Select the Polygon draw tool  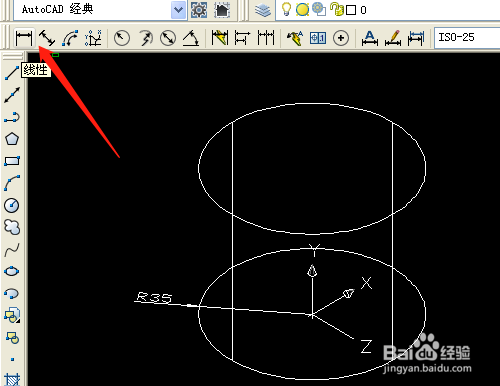pyautogui.click(x=12, y=139)
